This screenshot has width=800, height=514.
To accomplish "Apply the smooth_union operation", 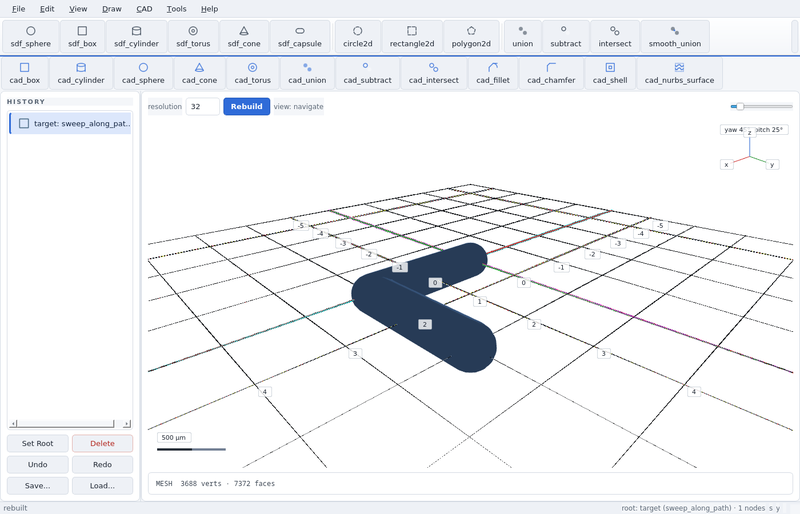I will [674, 37].
